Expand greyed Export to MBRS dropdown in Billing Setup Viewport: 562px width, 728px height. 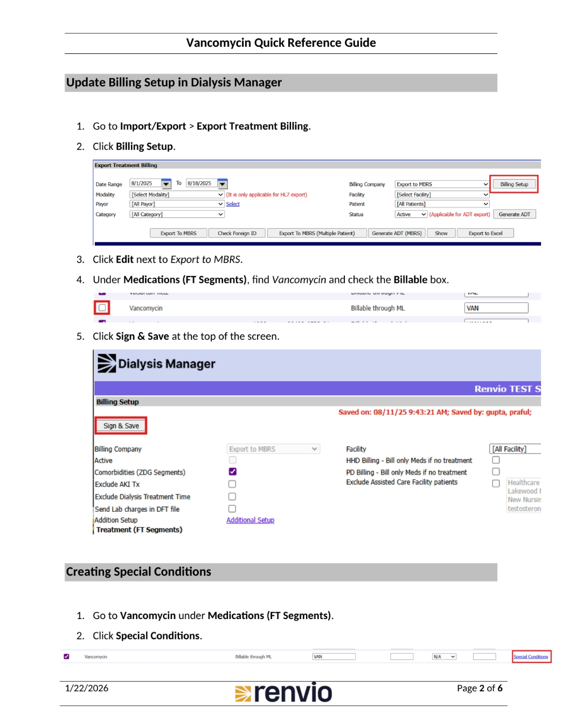pyautogui.click(x=273, y=449)
